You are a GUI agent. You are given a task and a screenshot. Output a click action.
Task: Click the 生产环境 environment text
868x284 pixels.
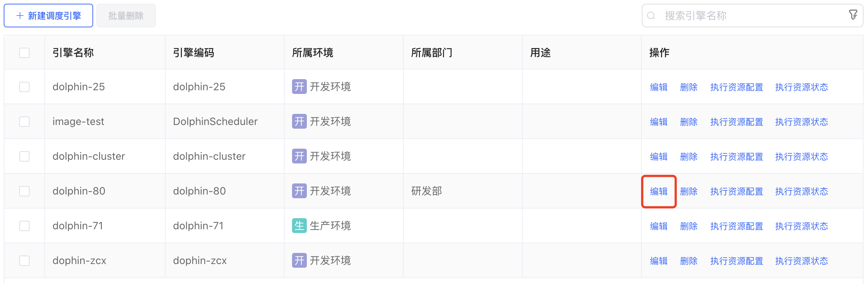point(330,226)
